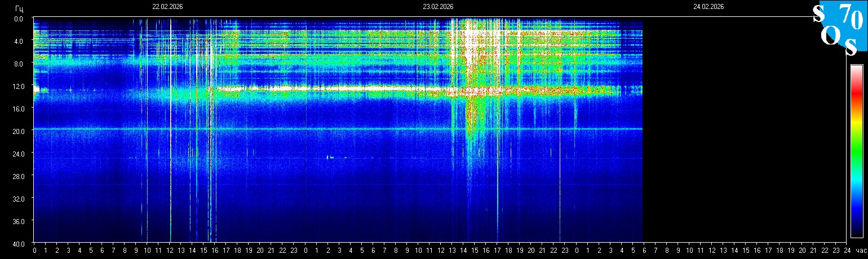Click the 24.0 frequency axis label

pyautogui.click(x=17, y=154)
